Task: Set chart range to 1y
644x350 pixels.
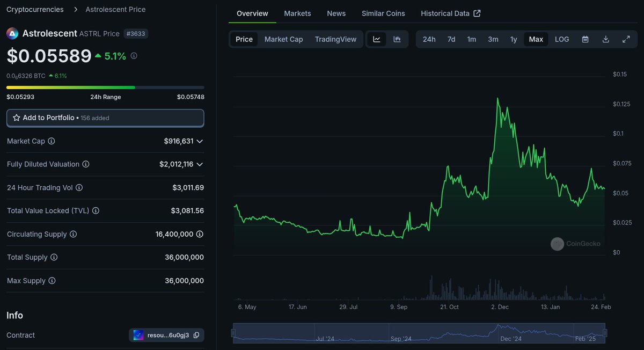Action: 514,39
